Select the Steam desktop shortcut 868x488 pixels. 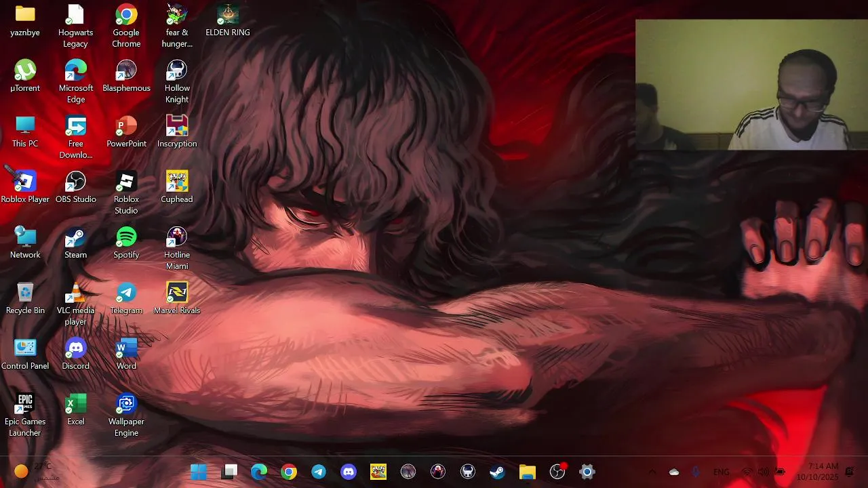point(75,243)
